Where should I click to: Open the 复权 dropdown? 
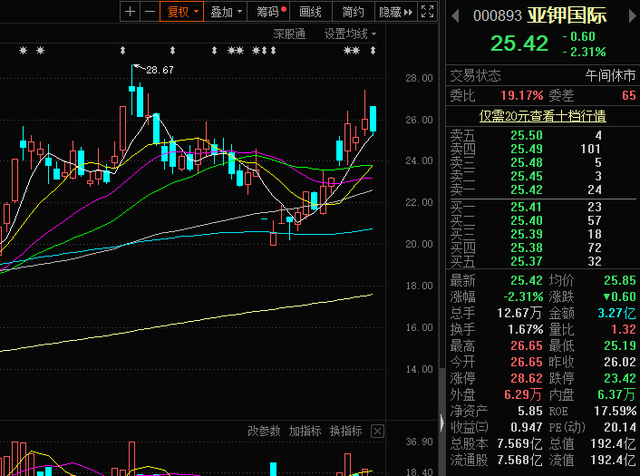(x=182, y=11)
